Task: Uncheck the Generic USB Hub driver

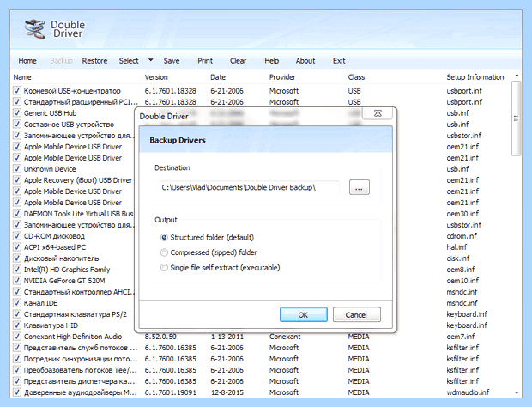Action: click(17, 113)
